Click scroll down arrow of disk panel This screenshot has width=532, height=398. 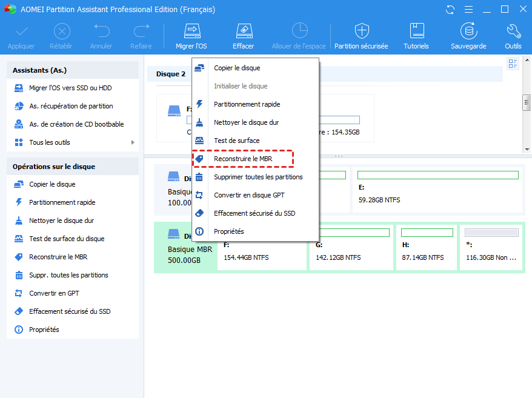point(527,149)
